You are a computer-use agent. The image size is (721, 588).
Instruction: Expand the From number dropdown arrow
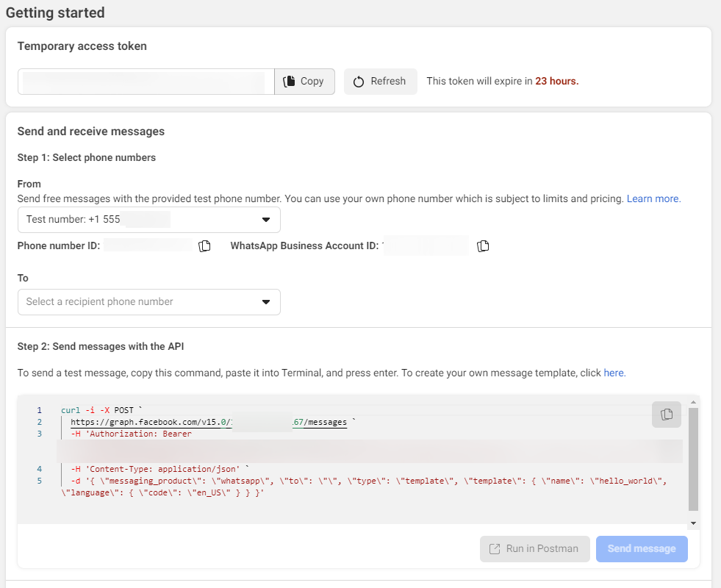(x=268, y=219)
